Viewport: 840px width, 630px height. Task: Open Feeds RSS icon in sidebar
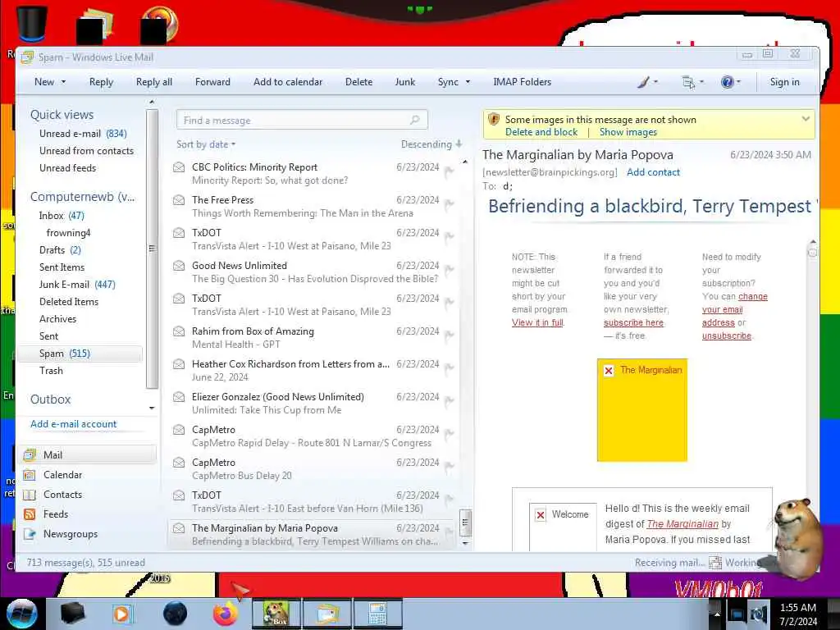click(30, 514)
